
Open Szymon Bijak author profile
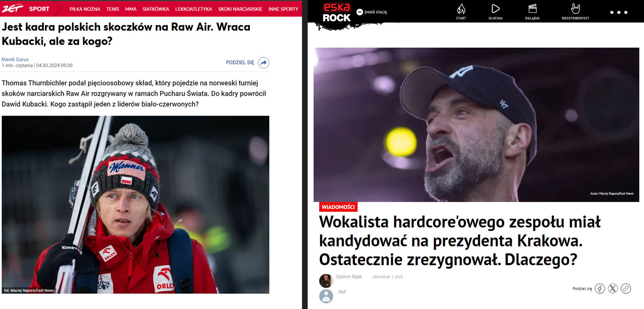click(349, 277)
